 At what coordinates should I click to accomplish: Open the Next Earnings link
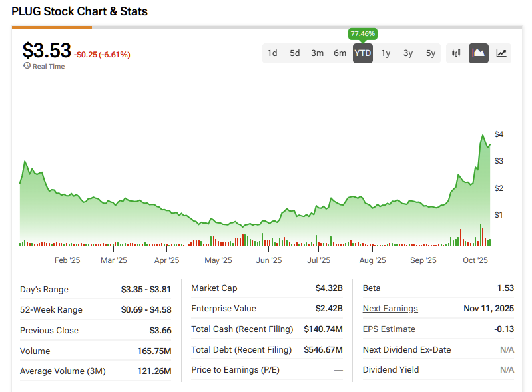click(390, 309)
